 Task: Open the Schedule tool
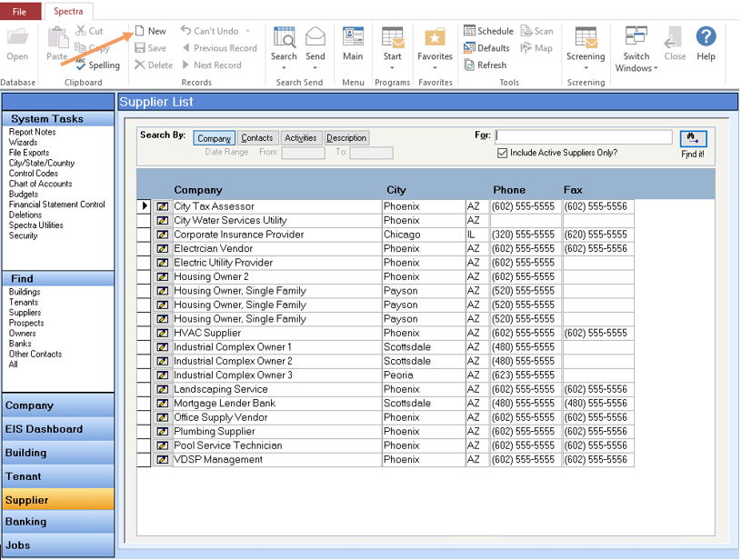coord(488,31)
